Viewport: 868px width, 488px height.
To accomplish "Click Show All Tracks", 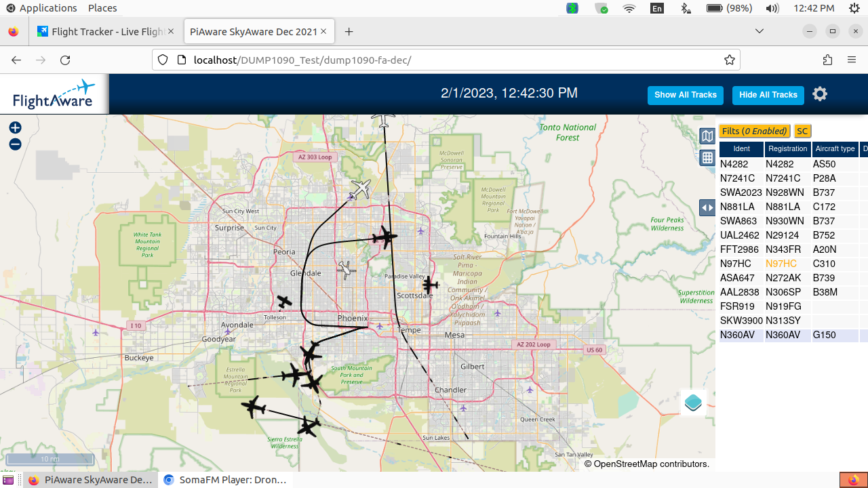I will click(x=686, y=95).
